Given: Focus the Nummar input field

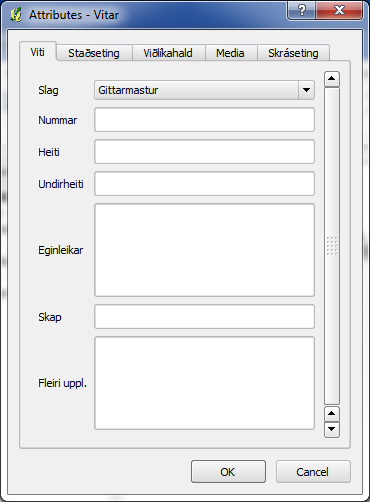Looking at the screenshot, I should tap(204, 120).
